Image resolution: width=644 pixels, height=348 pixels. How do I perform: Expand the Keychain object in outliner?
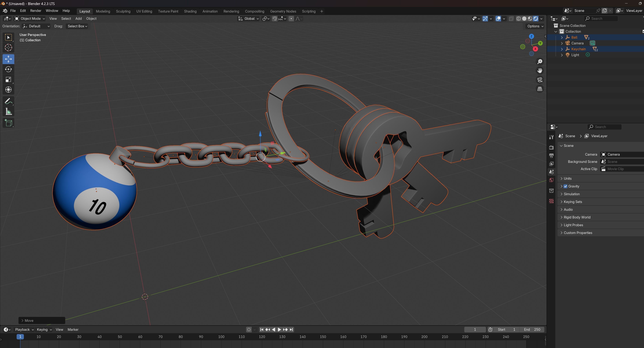point(562,49)
